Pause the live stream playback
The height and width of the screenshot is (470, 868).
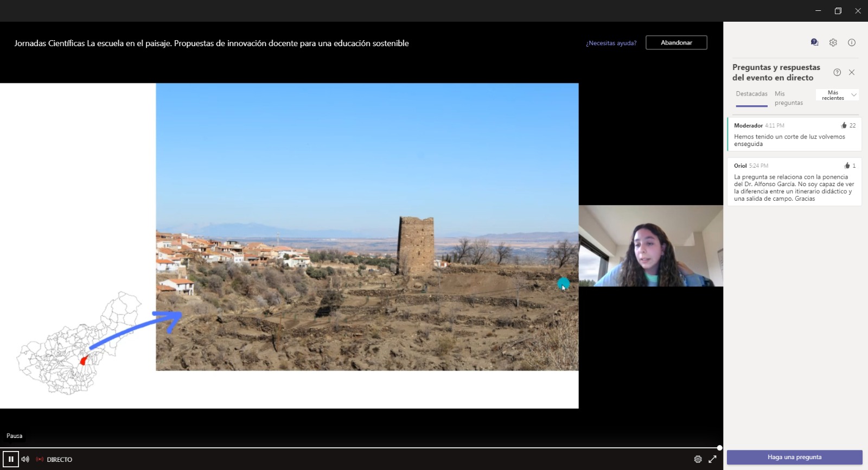(10, 459)
